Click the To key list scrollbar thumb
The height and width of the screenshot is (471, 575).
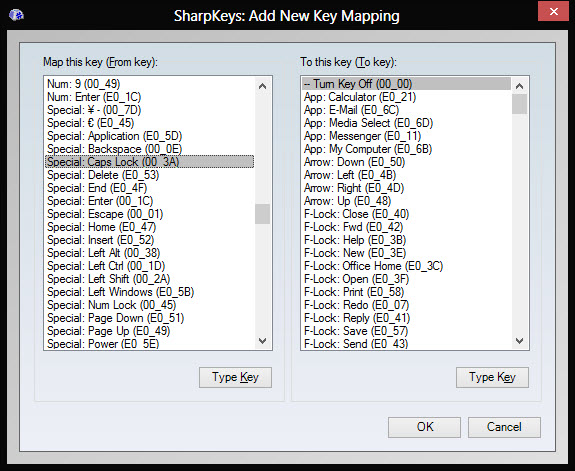(x=519, y=104)
